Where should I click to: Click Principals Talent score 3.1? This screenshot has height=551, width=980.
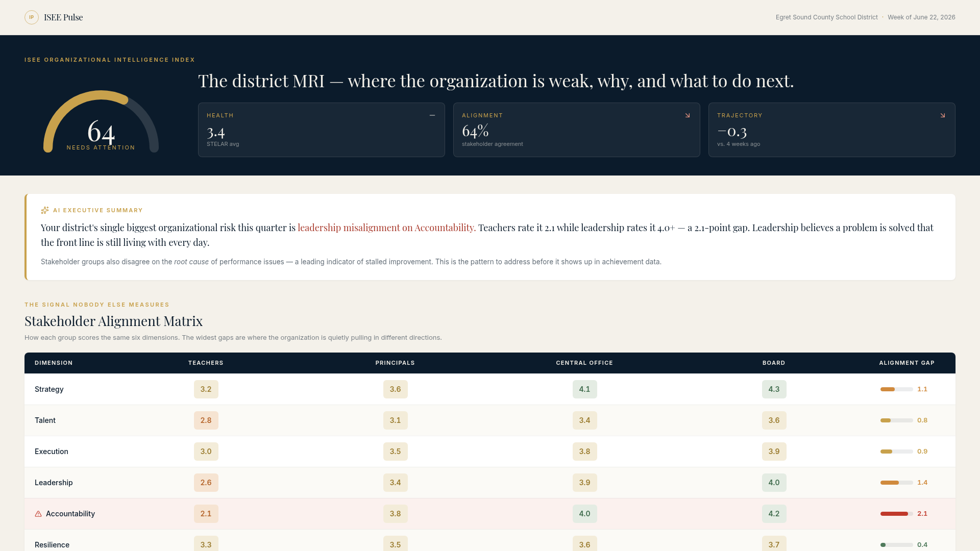(x=395, y=420)
